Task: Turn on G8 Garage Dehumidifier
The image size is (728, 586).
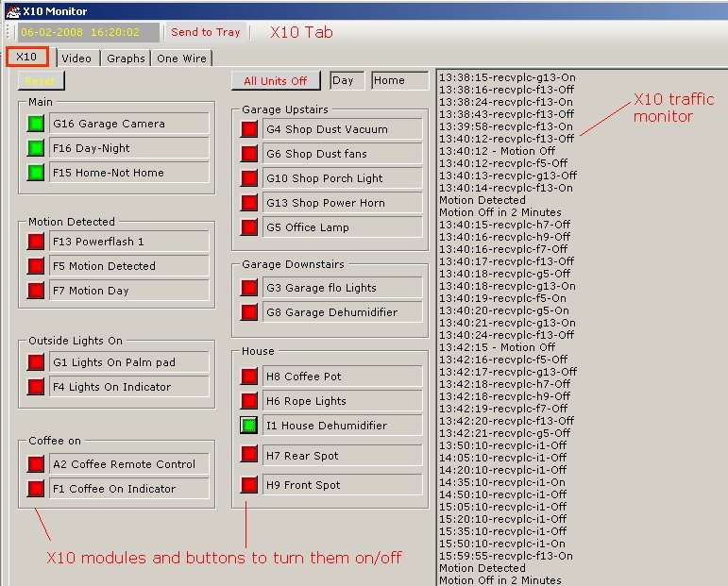Action: (249, 312)
